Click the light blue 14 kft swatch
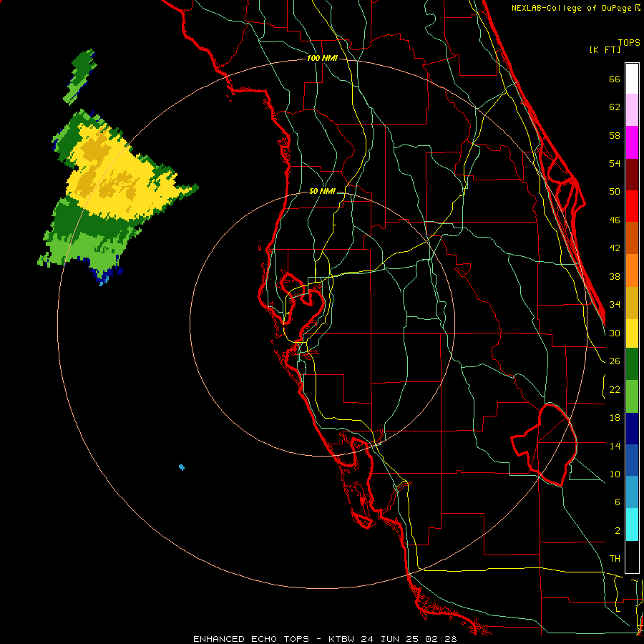Viewport: 644px width, 644px height. coord(632,492)
